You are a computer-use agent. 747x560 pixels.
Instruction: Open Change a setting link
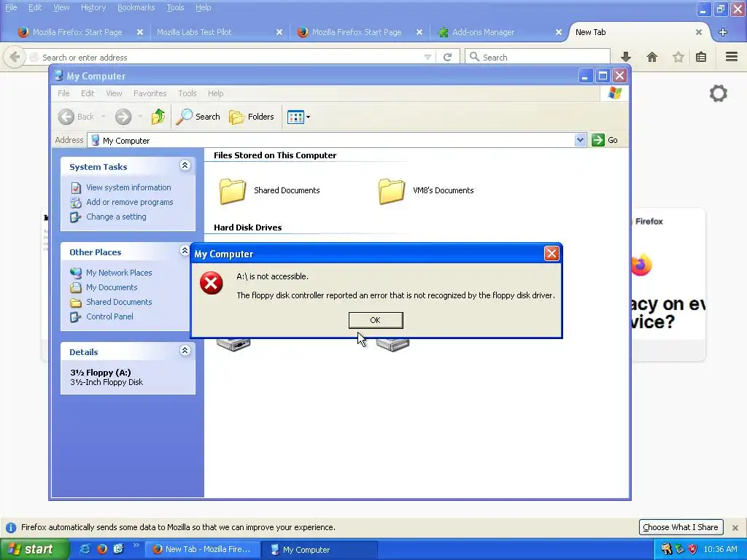pos(116,217)
